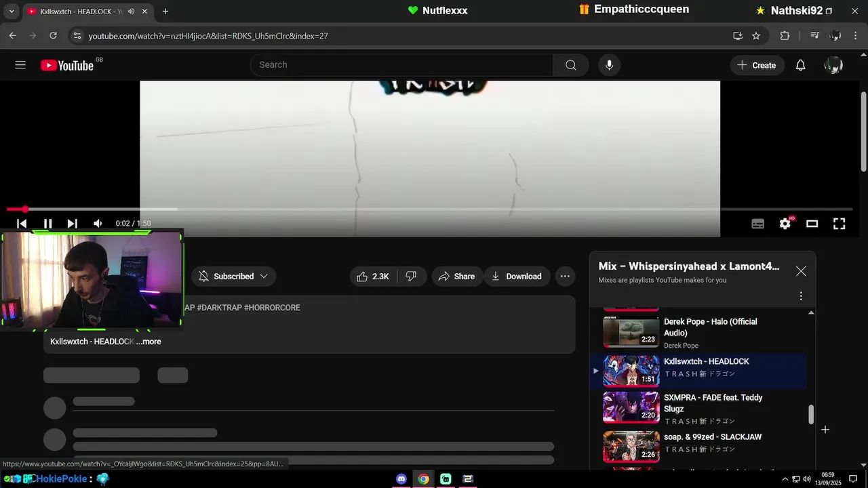Open the YouTube guide hamburger menu
This screenshot has height=488, width=868.
(20, 65)
